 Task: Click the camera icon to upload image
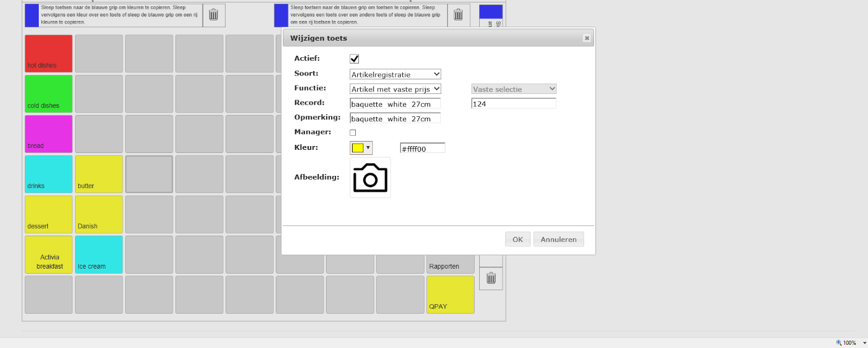(370, 178)
